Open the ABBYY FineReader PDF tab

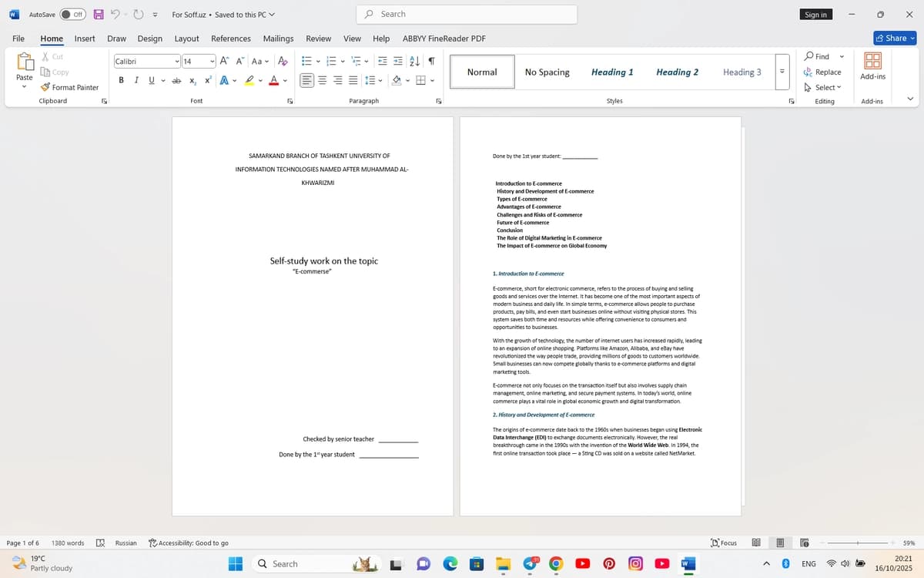(x=444, y=39)
